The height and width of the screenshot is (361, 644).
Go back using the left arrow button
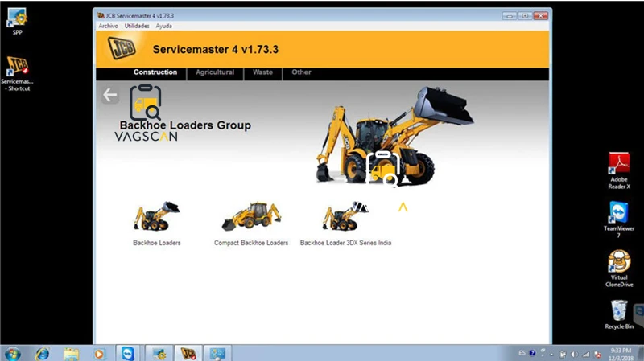(110, 95)
